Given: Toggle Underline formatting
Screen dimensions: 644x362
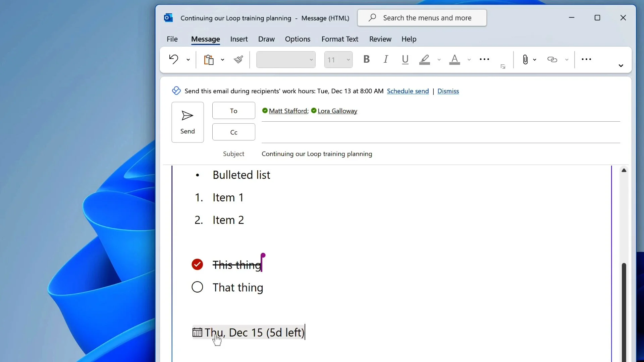Looking at the screenshot, I should [x=405, y=59].
